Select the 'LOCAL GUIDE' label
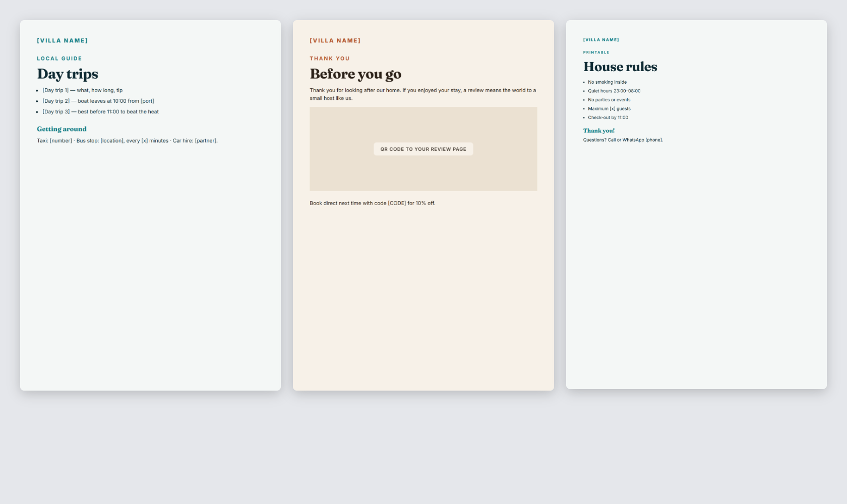 pyautogui.click(x=59, y=58)
